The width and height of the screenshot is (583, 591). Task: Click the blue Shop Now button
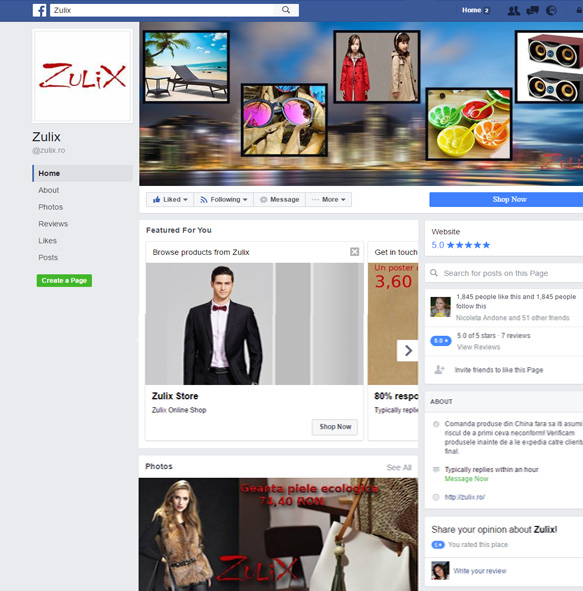(506, 199)
